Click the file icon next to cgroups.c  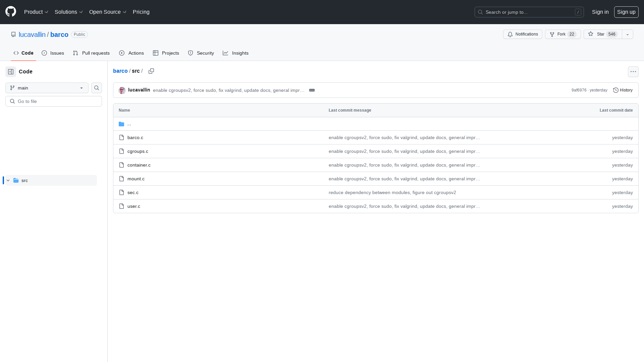(x=121, y=152)
